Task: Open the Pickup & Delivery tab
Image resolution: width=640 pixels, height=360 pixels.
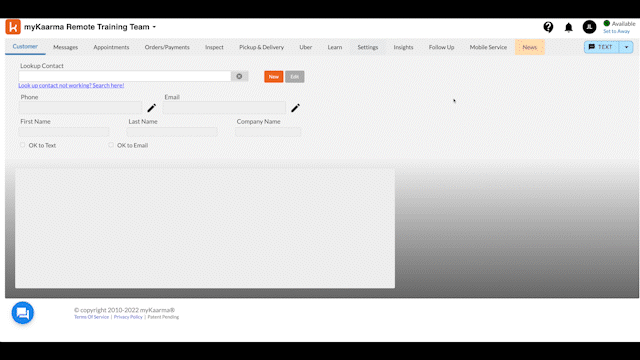Action: coord(261,47)
